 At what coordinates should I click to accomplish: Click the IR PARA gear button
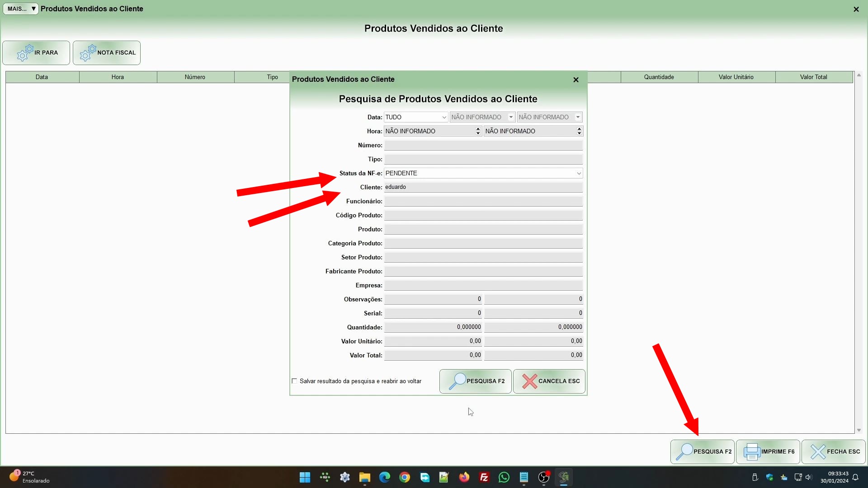coord(36,53)
